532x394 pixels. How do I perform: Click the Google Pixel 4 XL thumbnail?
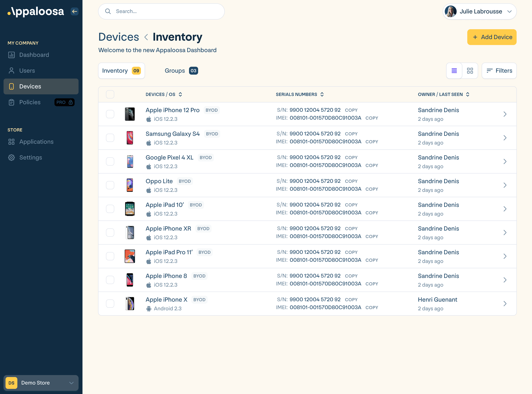pos(130,161)
